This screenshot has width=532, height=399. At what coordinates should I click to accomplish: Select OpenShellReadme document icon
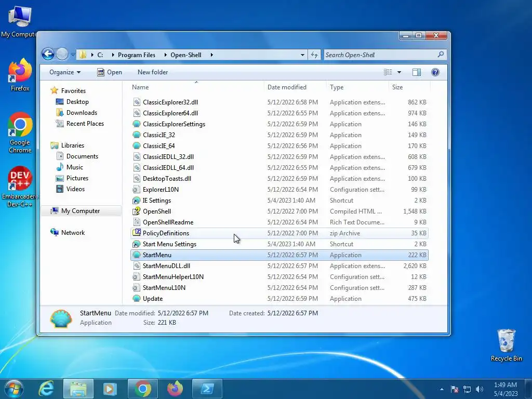(137, 222)
